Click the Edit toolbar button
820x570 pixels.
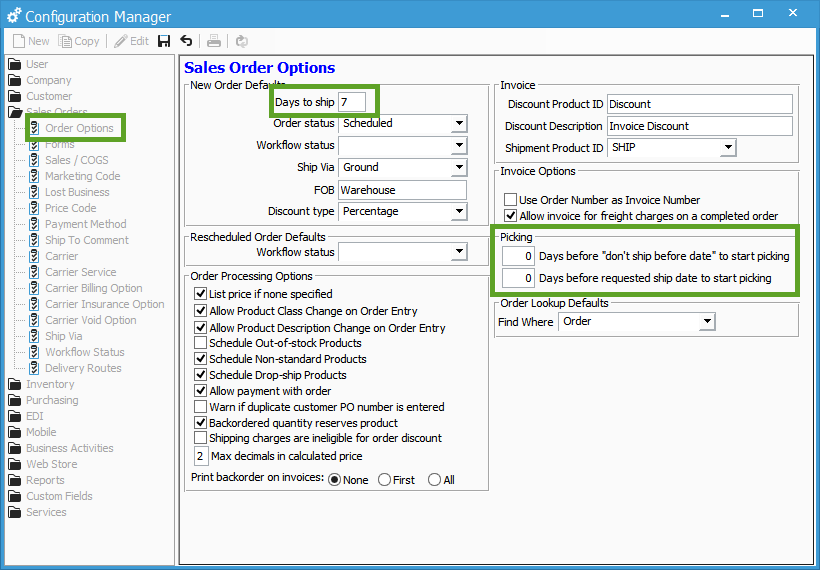132,41
